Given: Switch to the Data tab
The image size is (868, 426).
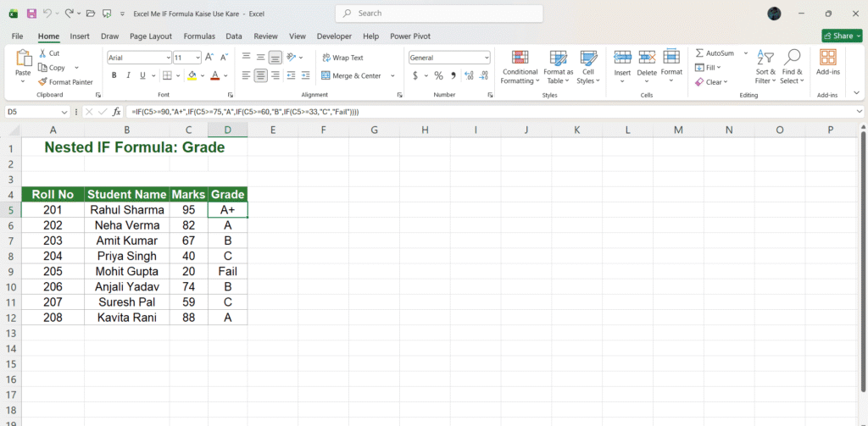Looking at the screenshot, I should pyautogui.click(x=234, y=36).
